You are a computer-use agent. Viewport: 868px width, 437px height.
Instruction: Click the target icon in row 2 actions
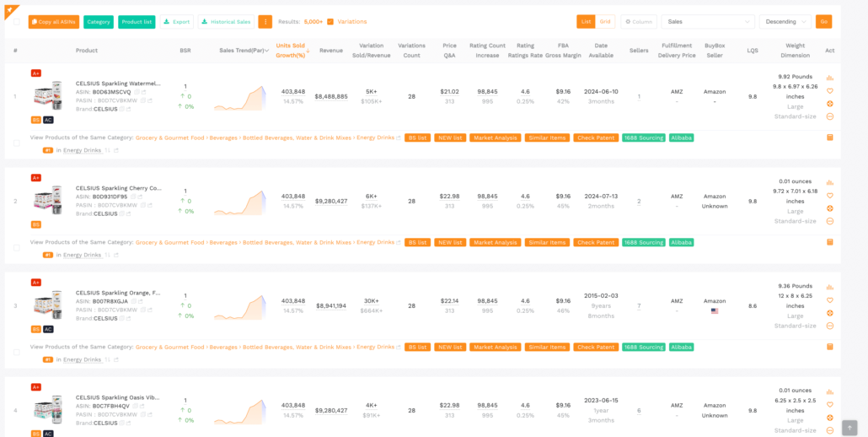click(829, 208)
